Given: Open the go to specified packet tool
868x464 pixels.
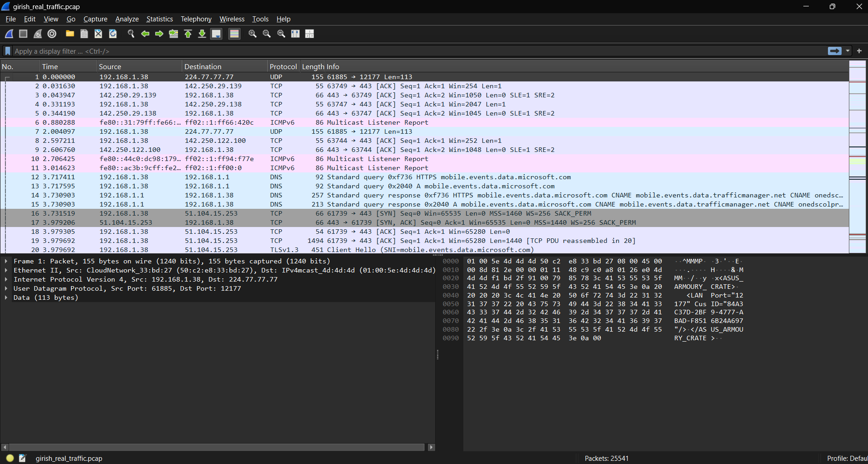Looking at the screenshot, I should [173, 34].
